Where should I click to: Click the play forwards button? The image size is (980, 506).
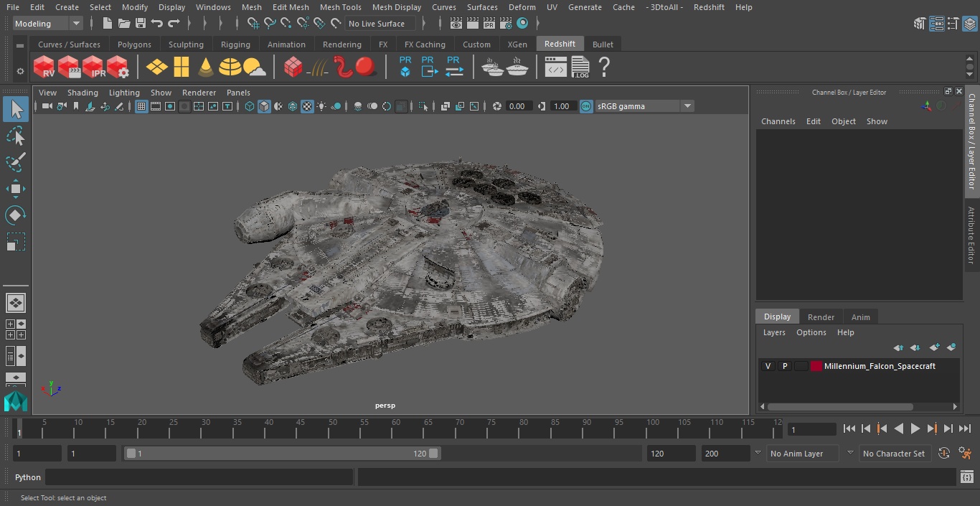tap(915, 428)
